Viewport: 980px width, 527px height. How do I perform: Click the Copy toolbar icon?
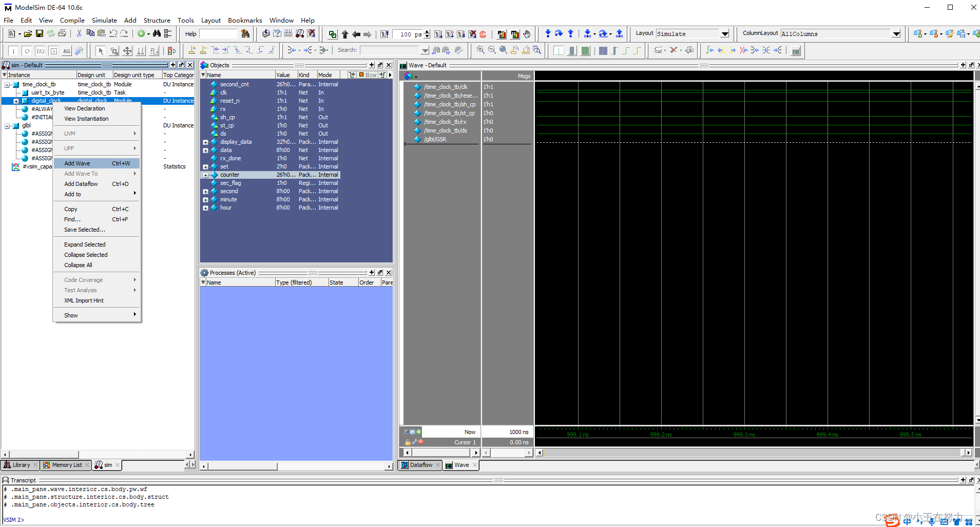pos(90,34)
